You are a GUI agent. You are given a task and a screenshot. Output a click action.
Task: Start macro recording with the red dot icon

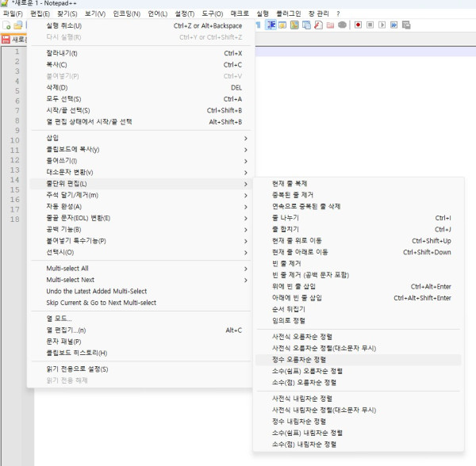click(x=359, y=25)
